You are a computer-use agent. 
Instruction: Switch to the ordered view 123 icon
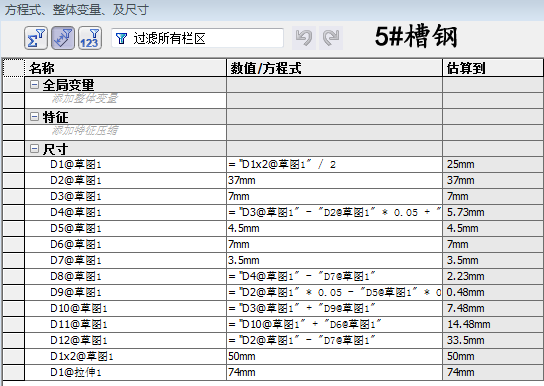pos(90,38)
